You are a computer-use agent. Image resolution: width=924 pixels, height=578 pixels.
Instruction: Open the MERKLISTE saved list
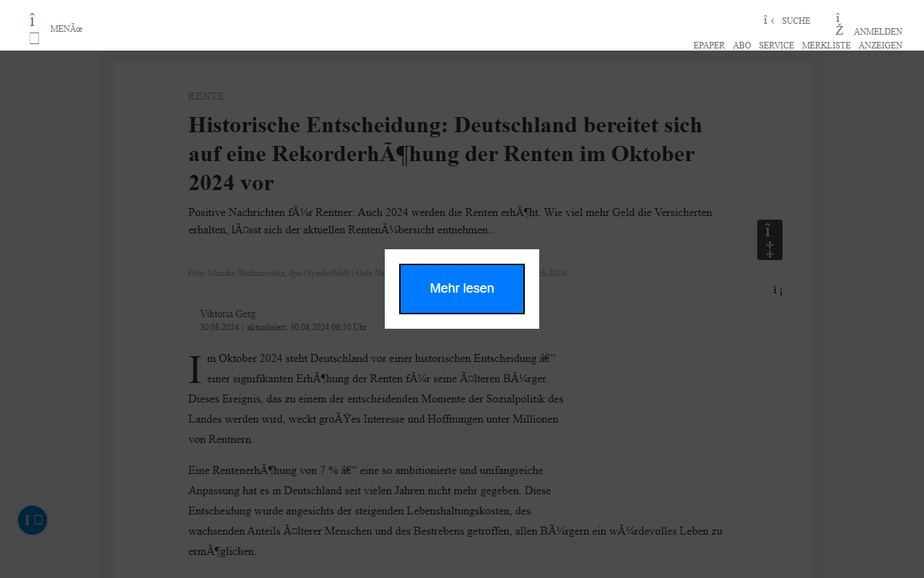coord(827,46)
